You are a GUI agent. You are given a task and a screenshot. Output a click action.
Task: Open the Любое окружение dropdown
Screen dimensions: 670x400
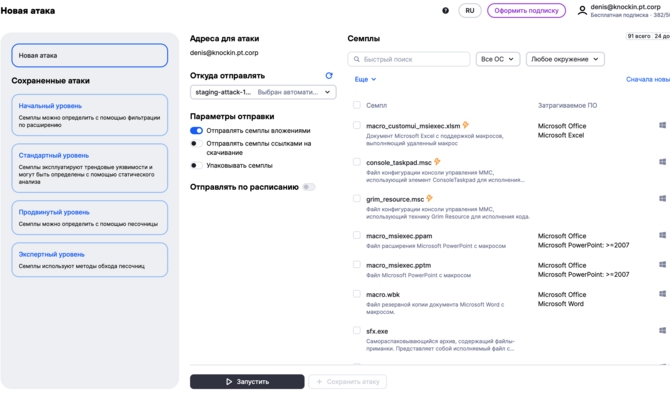click(565, 60)
